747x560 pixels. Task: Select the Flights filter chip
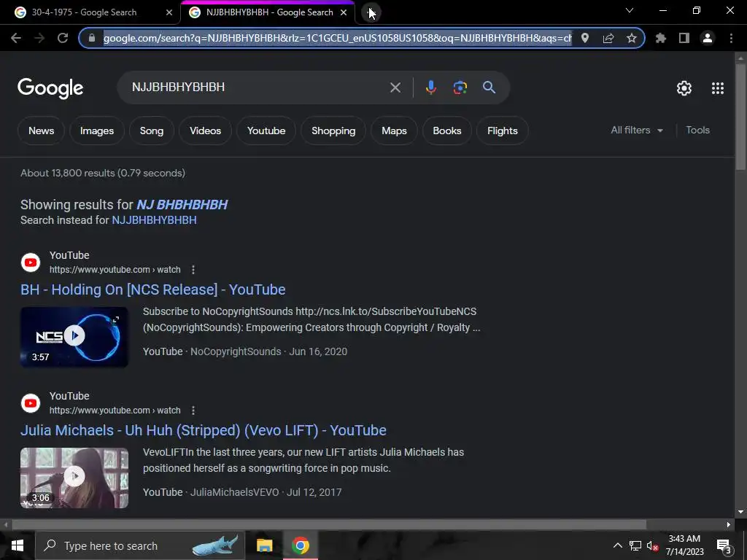[502, 131]
